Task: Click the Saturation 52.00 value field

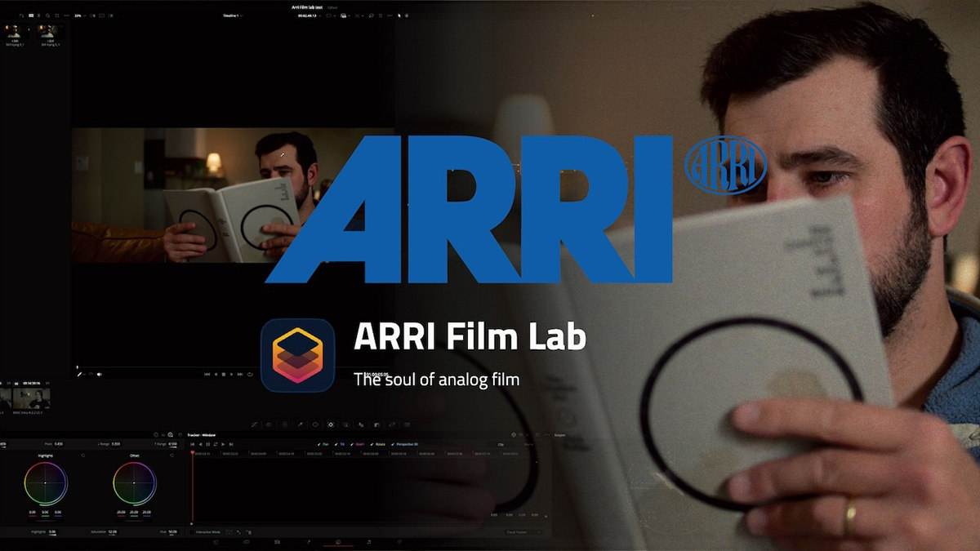Action: click(x=112, y=531)
